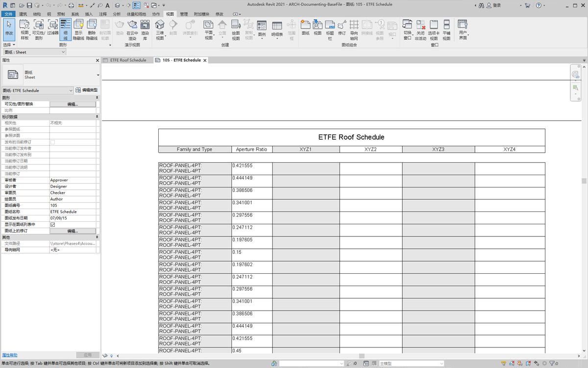Open the 修订 revisions tool
588x368 pixels.
tap(342, 27)
